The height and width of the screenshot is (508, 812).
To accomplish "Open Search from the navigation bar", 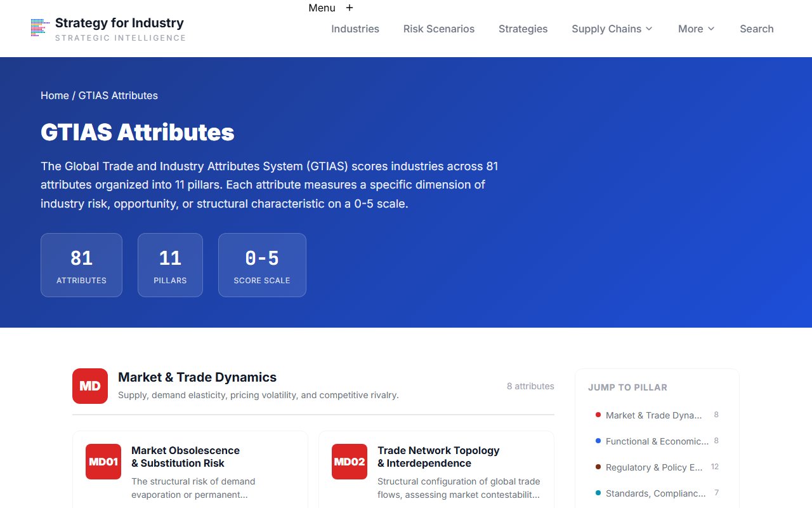I will (x=756, y=29).
